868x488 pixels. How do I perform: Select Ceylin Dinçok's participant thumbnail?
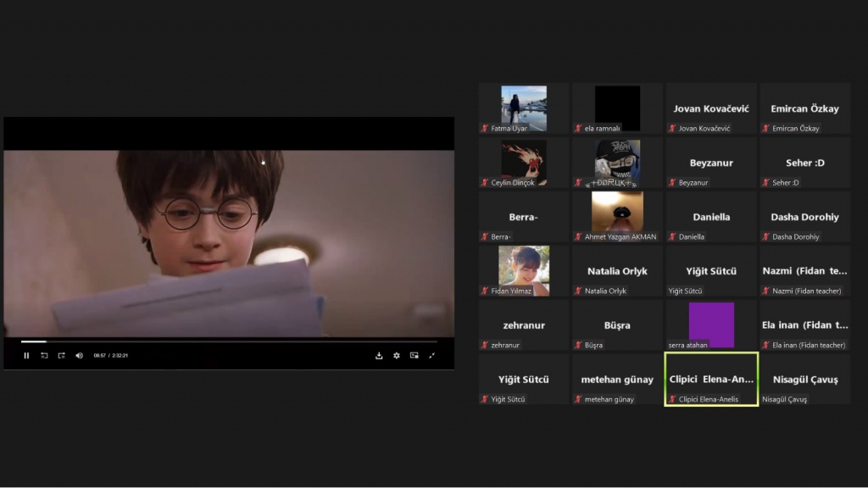523,162
